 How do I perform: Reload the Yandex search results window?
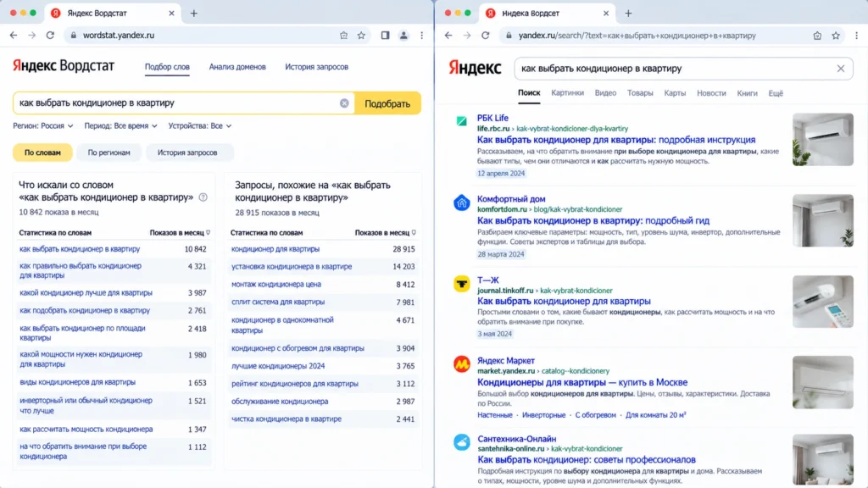point(486,36)
